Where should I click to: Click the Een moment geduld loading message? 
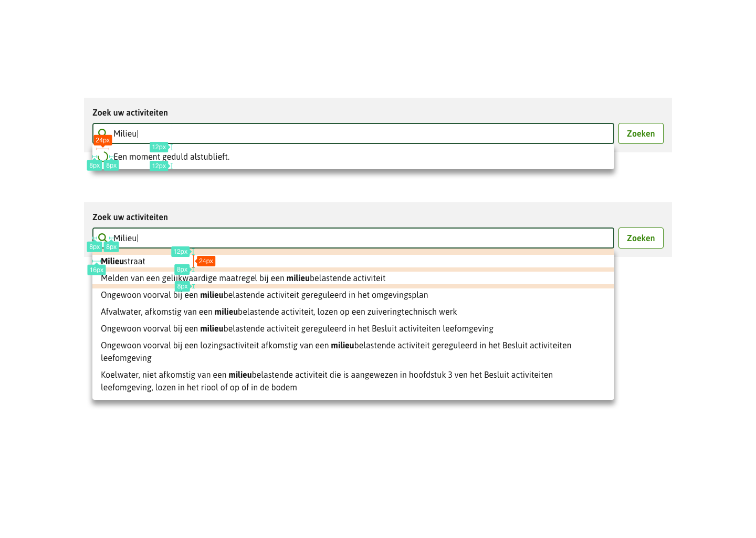171,156
